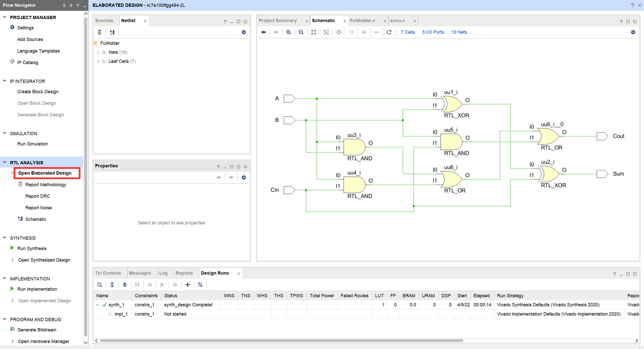Click the schematic zoom in icon
Screen dimensions: 644x349
289,32
